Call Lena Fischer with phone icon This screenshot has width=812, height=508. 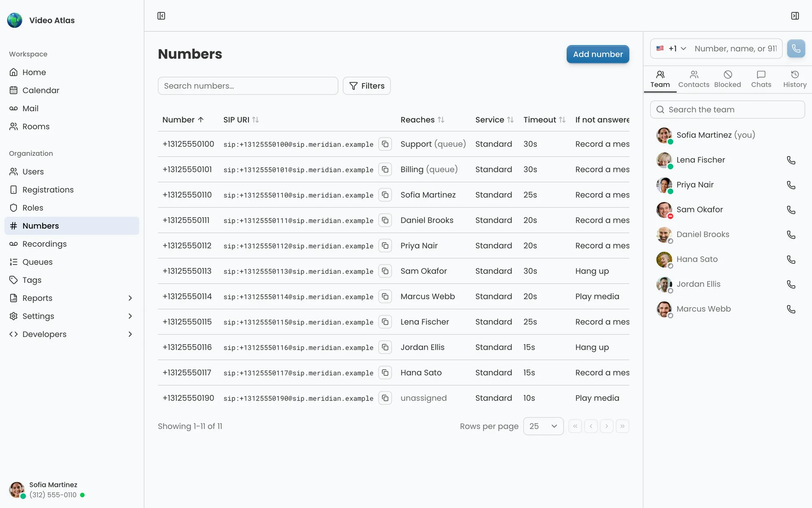tap(791, 160)
